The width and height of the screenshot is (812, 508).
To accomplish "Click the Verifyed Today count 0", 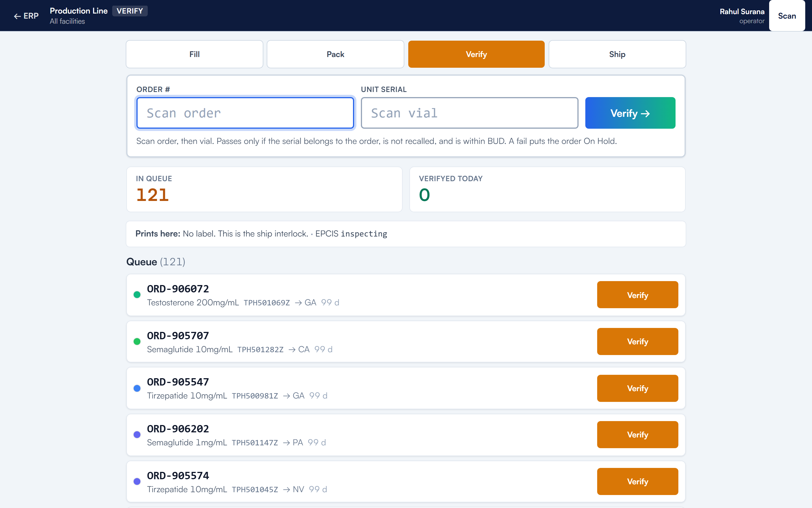I will 424,195.
